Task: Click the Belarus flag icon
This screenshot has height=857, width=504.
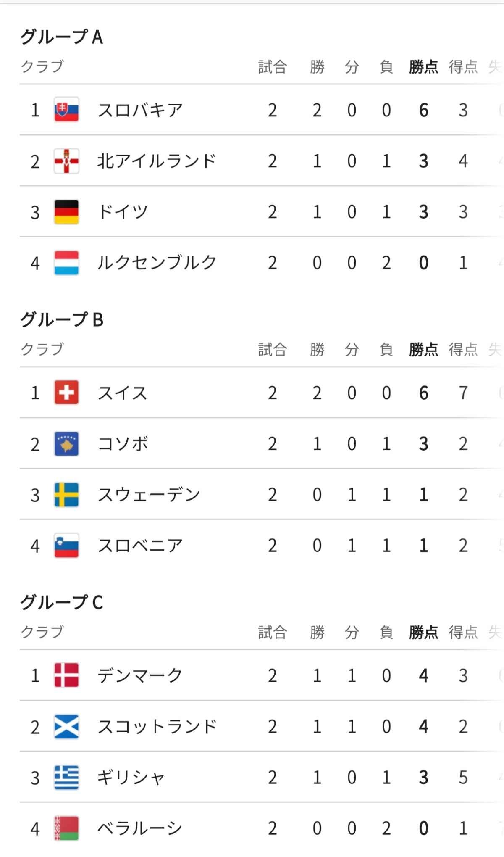Action: 66,828
